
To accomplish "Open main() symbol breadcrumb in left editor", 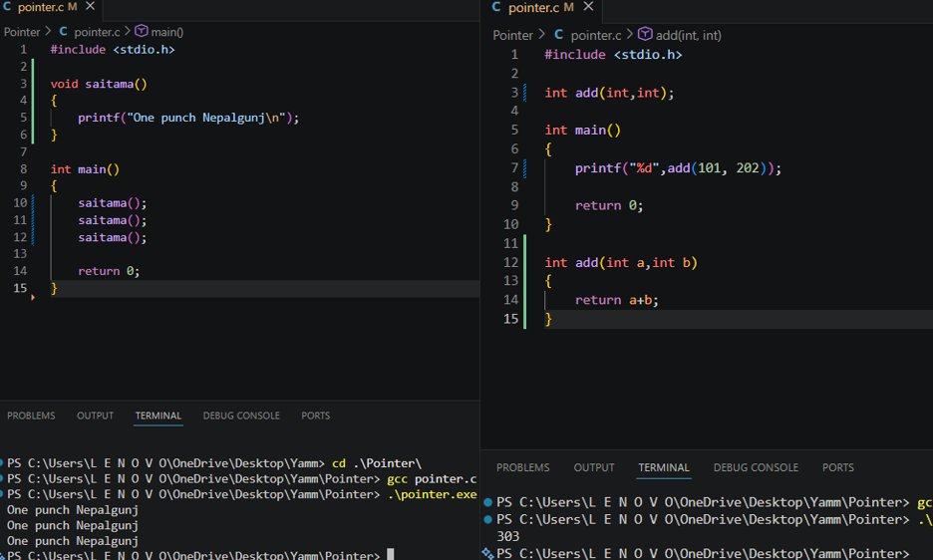I will point(166,32).
